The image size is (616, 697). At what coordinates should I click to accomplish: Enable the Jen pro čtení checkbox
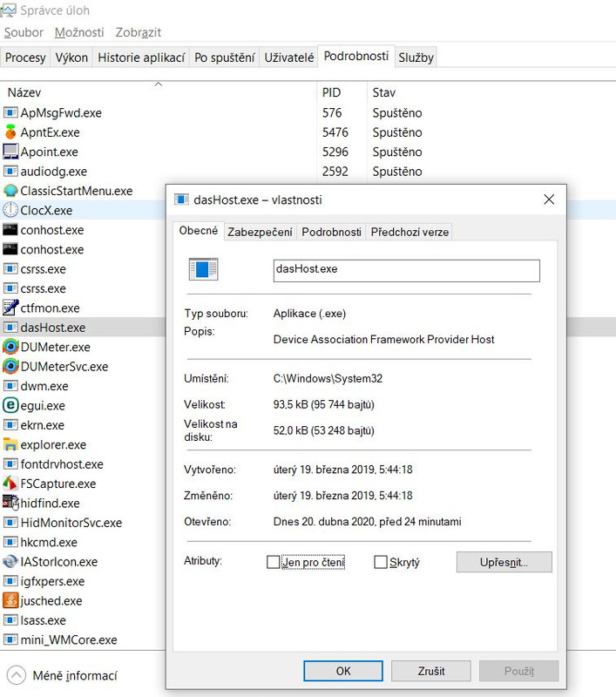(273, 562)
